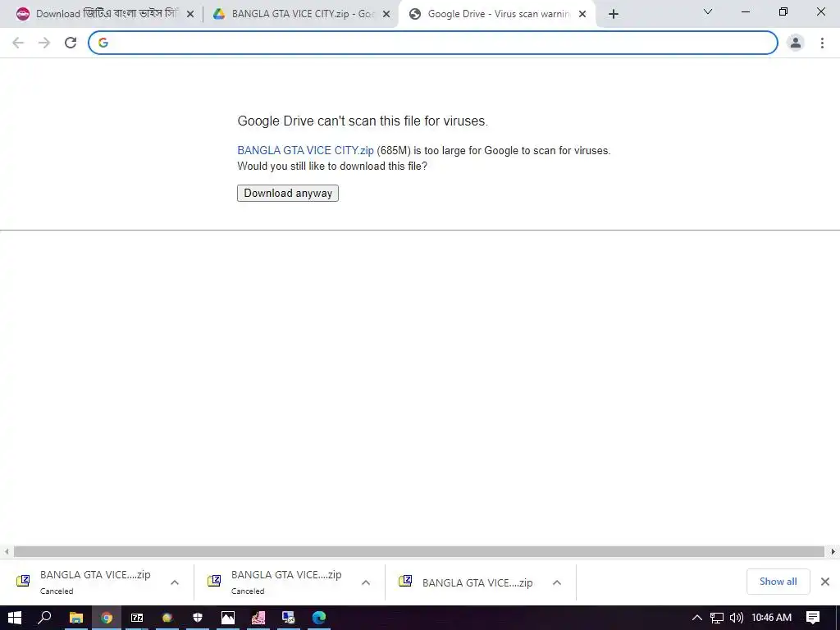Expand options for third zip download

pos(557,582)
